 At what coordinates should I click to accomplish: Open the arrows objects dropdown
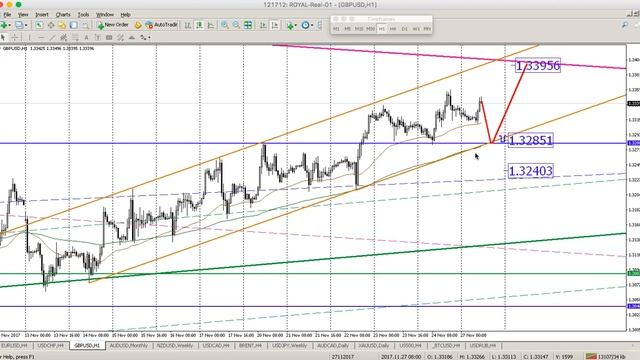coord(145,37)
